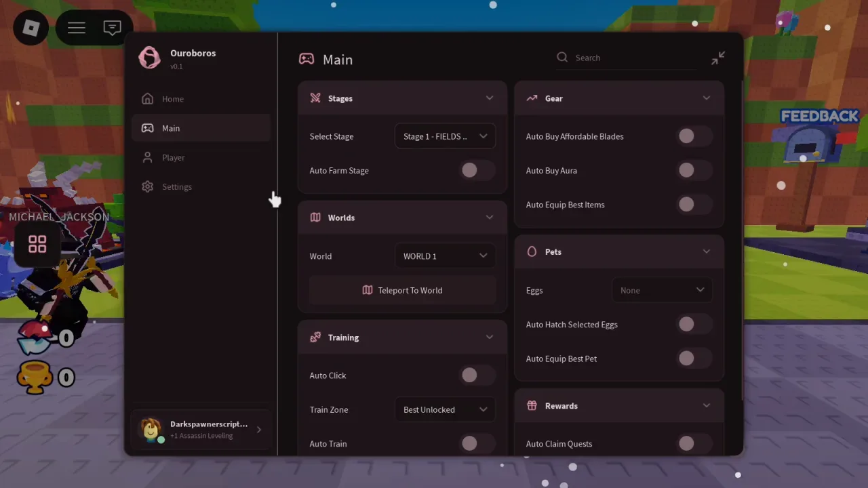Turn on the Auto Click toggle

coord(477,375)
